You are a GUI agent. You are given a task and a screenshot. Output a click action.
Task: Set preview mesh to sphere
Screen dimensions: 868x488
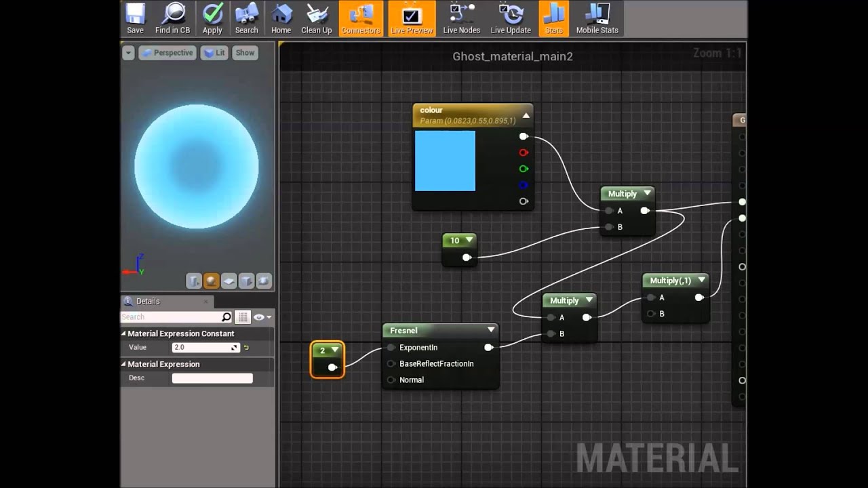[212, 281]
